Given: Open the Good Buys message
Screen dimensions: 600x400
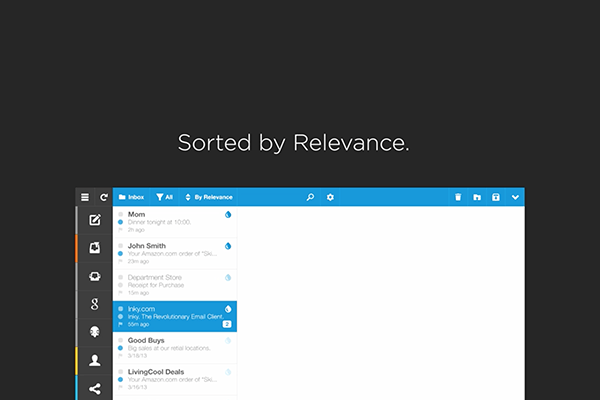Looking at the screenshot, I should (175, 348).
